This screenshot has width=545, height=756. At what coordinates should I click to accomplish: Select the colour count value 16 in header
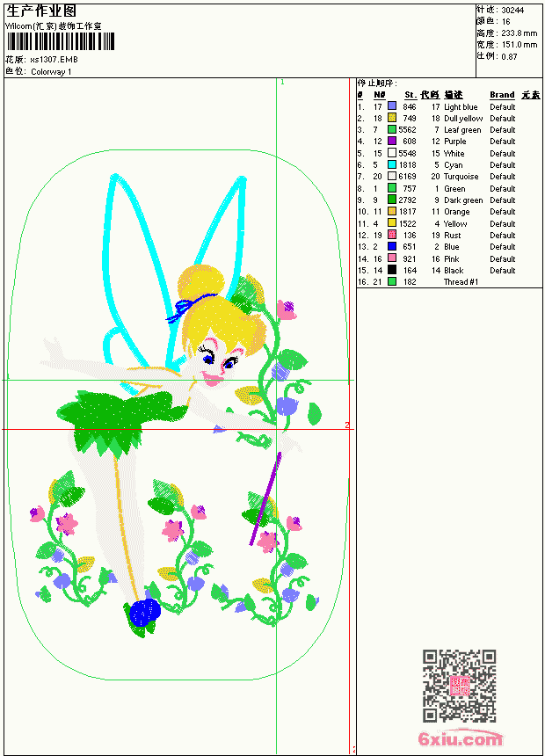pyautogui.click(x=506, y=22)
